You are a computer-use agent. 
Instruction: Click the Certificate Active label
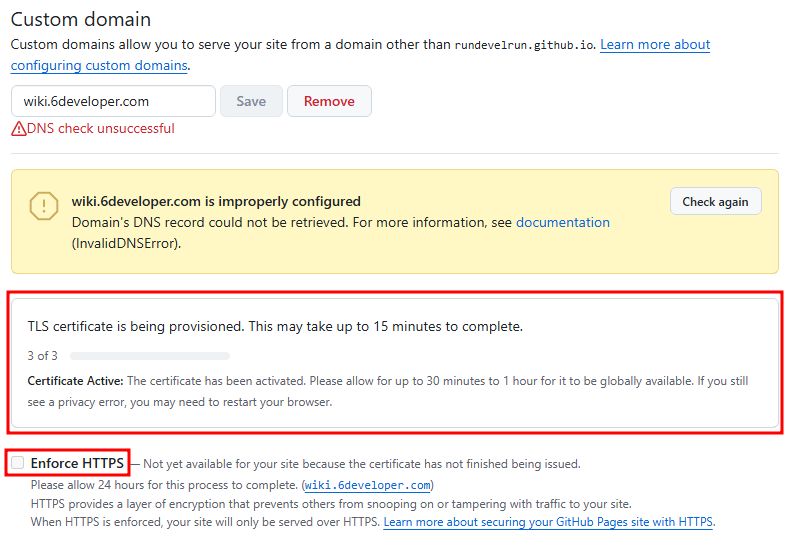point(75,381)
